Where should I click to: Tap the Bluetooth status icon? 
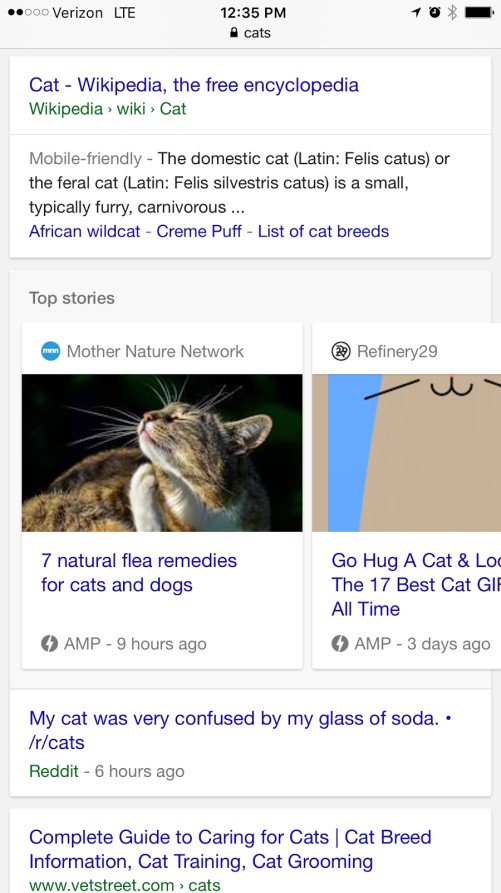tap(453, 12)
